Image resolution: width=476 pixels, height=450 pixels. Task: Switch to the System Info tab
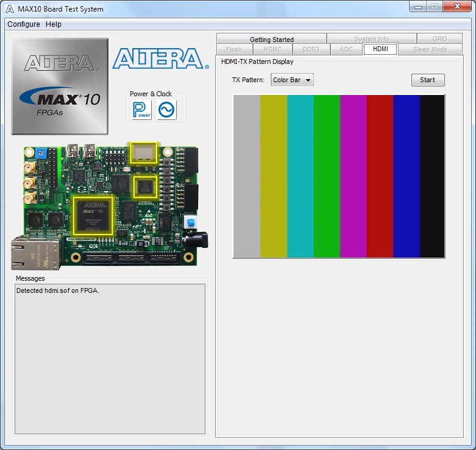point(371,39)
